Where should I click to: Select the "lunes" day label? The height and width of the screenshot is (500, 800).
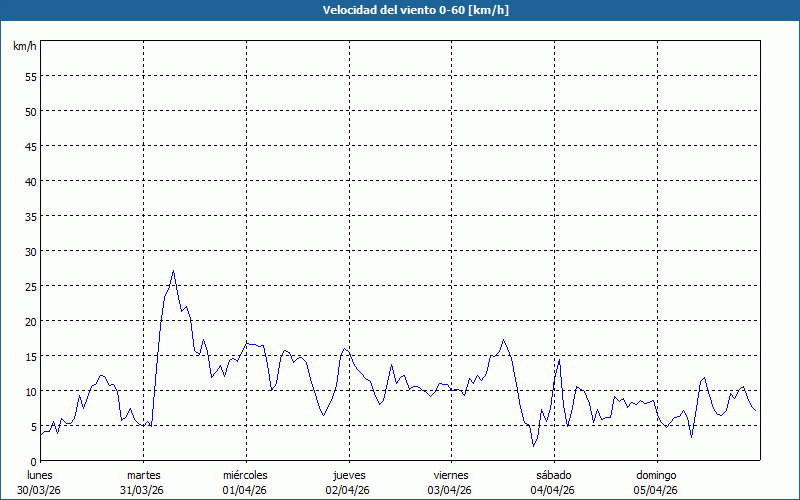pyautogui.click(x=40, y=475)
